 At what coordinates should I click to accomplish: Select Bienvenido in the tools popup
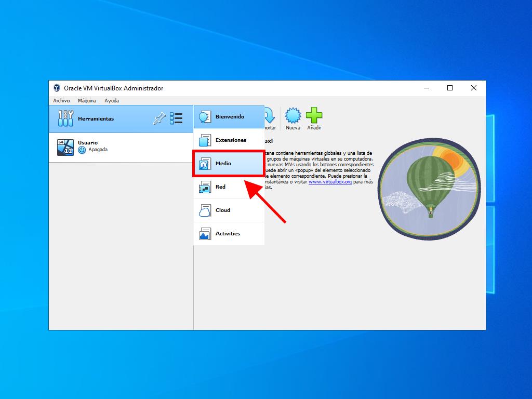pos(229,117)
